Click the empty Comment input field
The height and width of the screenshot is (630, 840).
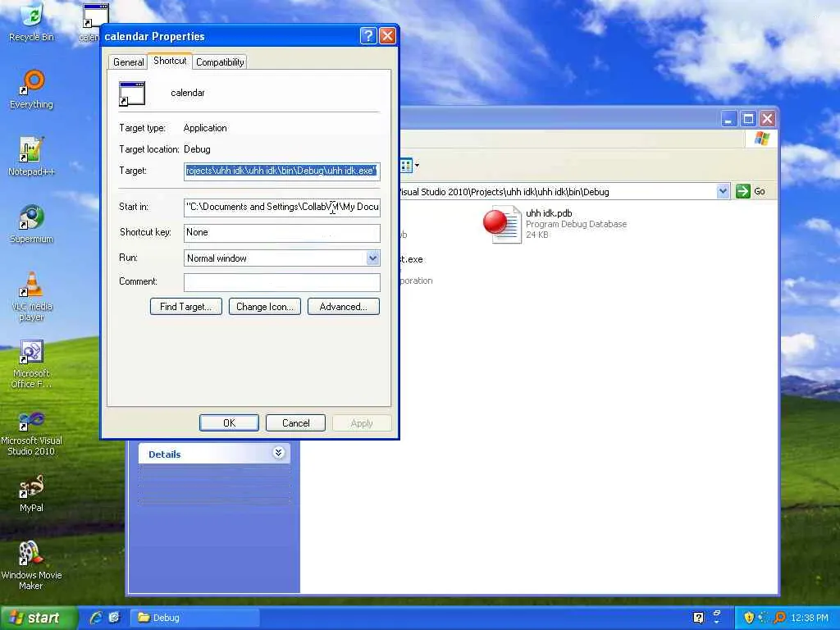pos(282,282)
